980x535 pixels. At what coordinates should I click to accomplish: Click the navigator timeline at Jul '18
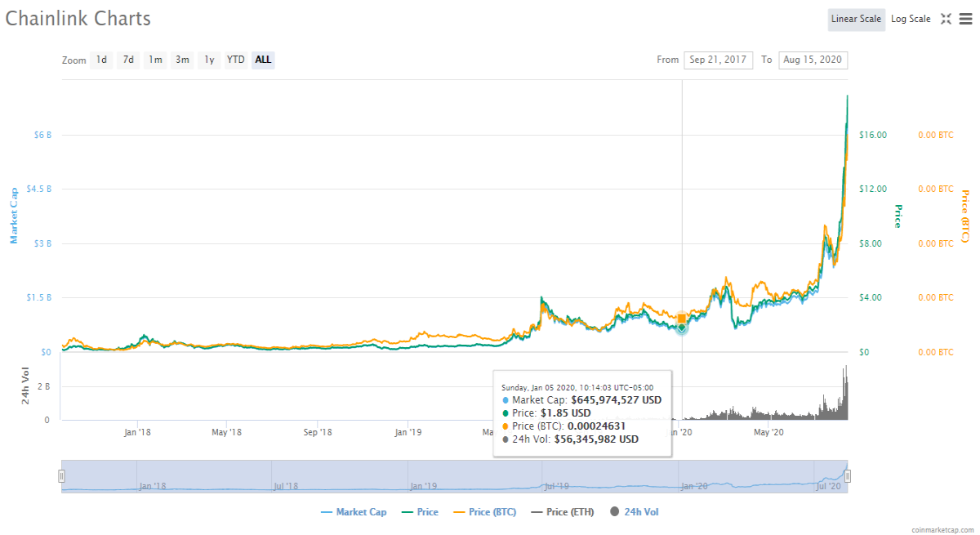(x=286, y=486)
